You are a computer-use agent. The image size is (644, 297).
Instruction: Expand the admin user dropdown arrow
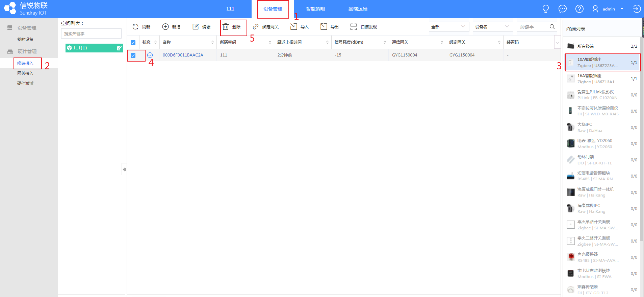pos(622,9)
